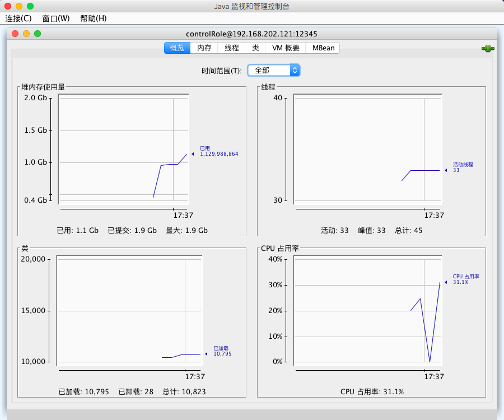This screenshot has height=420, width=504.
Task: Open the VM 概要 tab
Action: coord(286,48)
